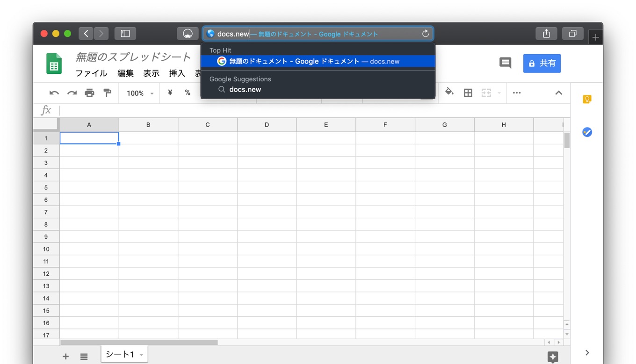Click the merge cells icon
The height and width of the screenshot is (364, 636).
click(486, 93)
